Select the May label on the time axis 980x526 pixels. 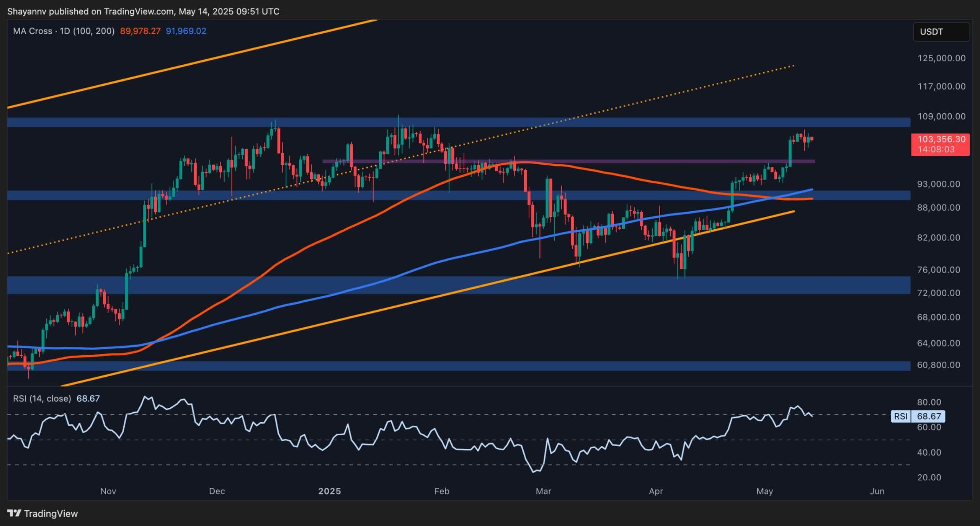(766, 491)
